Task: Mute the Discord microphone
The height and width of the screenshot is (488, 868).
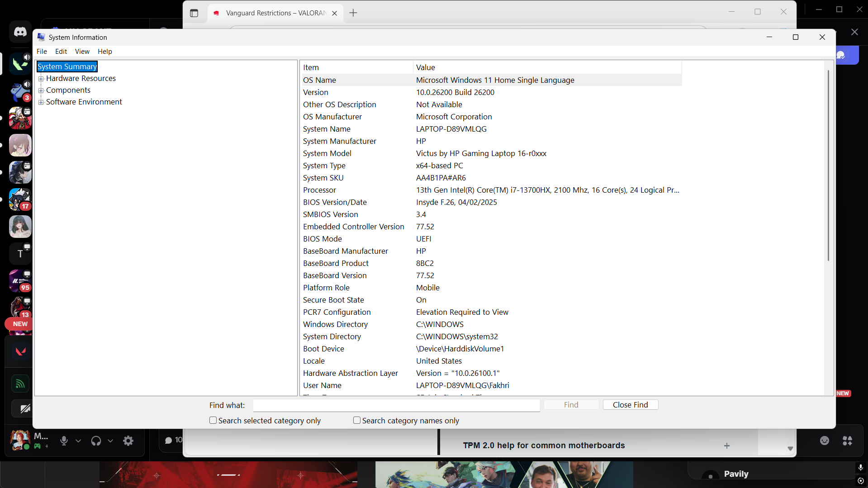Action: point(64,441)
